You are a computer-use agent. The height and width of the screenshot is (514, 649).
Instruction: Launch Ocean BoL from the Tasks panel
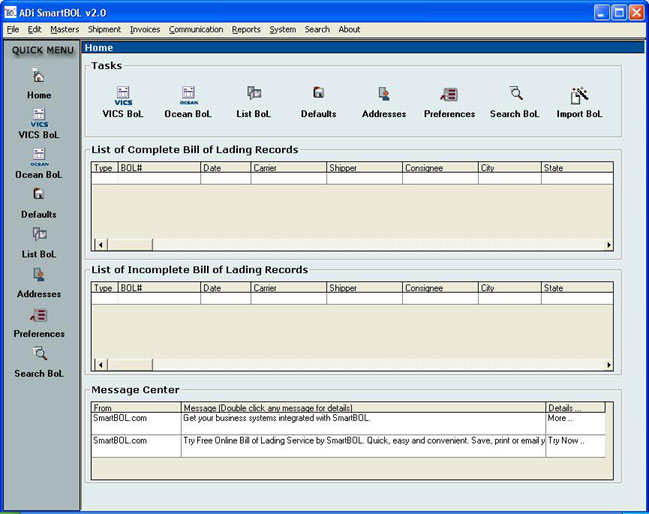pyautogui.click(x=188, y=102)
